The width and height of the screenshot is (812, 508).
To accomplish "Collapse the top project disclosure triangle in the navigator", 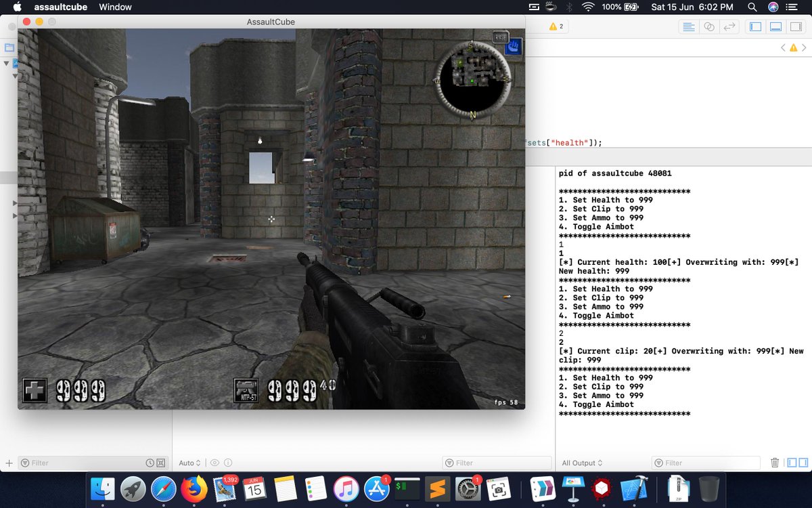I will pos(6,63).
